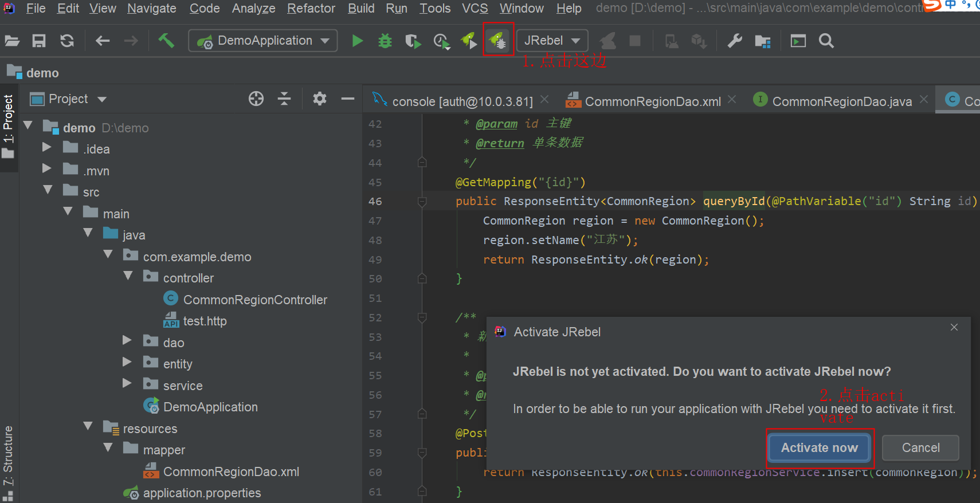Screen dimensions: 980x503
Task: Navigate back with the left arrow
Action: coord(103,41)
